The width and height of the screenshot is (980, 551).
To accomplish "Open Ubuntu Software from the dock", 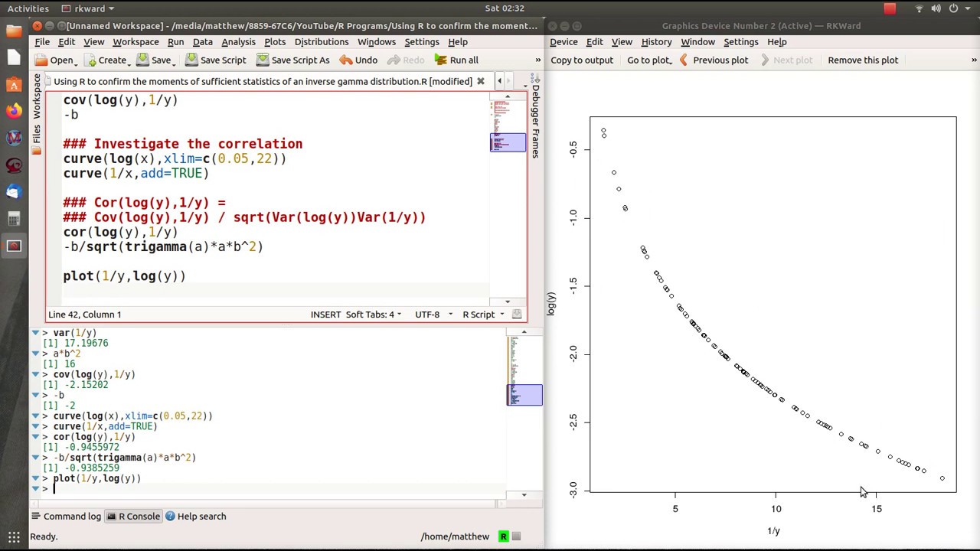I will (x=14, y=85).
